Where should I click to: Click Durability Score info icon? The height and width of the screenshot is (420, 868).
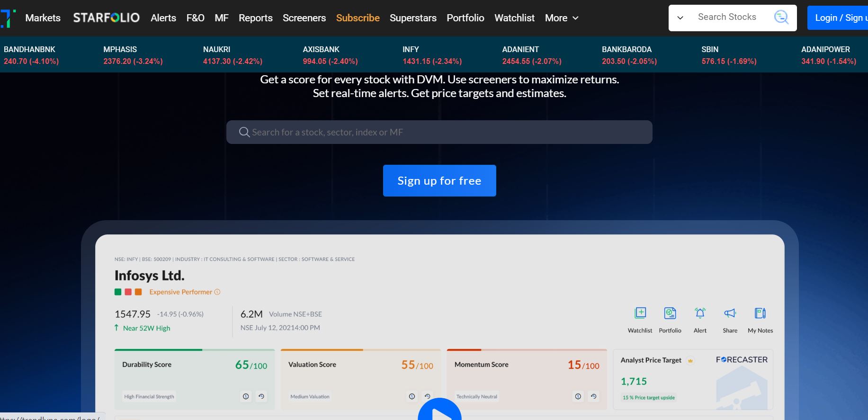[246, 396]
